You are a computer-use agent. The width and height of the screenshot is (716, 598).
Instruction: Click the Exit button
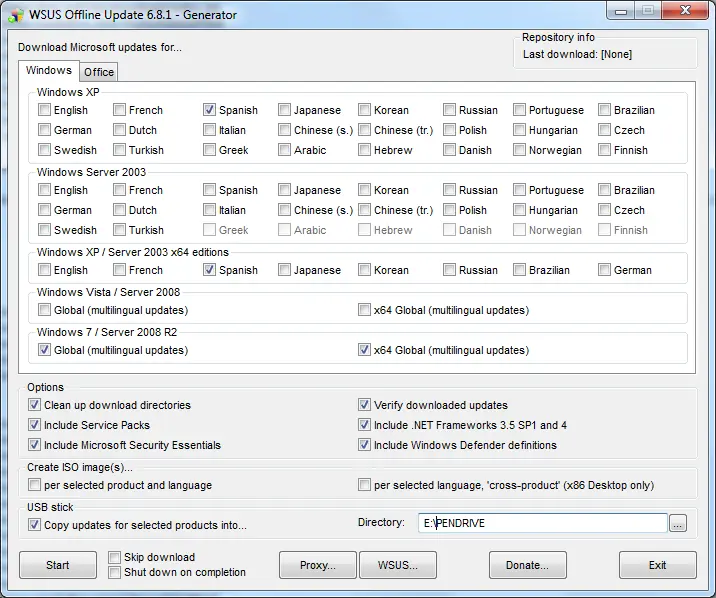click(658, 565)
